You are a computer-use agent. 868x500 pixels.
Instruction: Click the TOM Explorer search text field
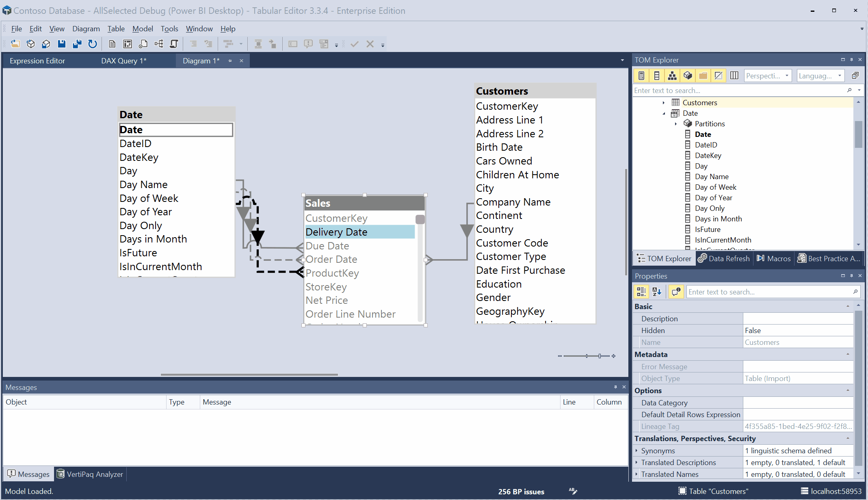coord(739,91)
